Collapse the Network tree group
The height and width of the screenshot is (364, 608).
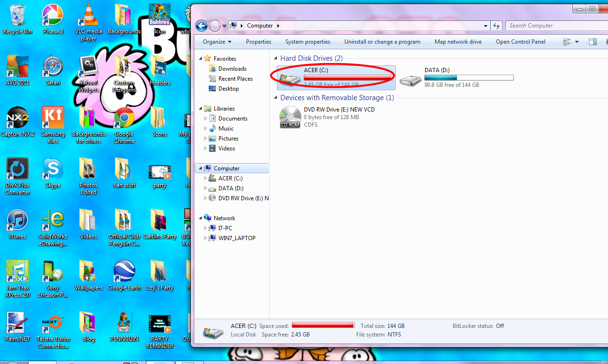click(x=200, y=218)
